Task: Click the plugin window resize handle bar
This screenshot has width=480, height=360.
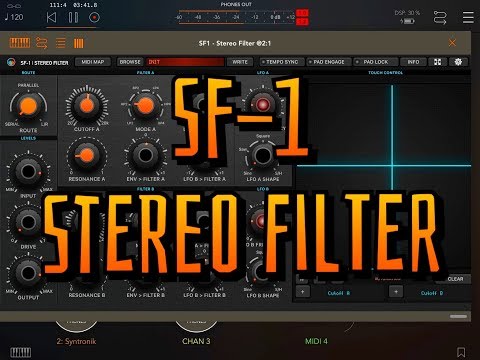Action: 458,316
